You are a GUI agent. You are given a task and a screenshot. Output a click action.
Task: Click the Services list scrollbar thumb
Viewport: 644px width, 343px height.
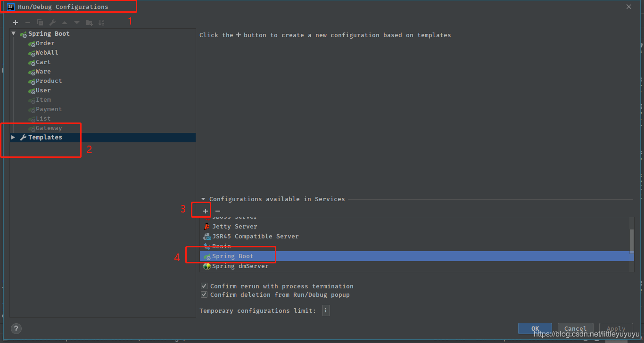coord(632,242)
